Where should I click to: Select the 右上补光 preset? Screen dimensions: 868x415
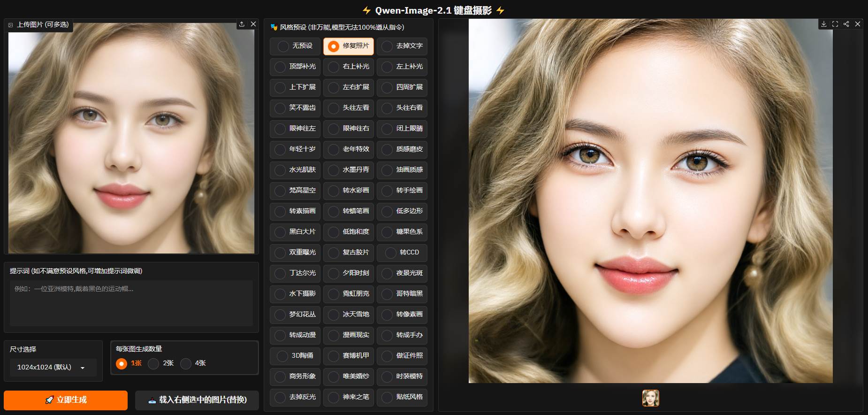(349, 67)
